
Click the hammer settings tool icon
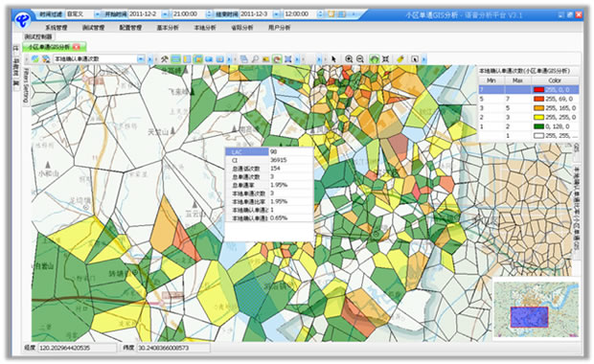pyautogui.click(x=165, y=59)
